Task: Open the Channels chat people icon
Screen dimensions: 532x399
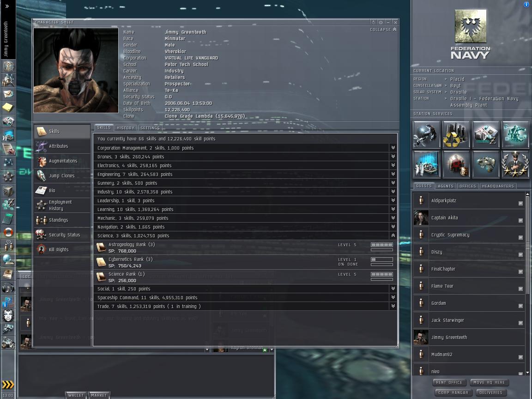Action: coord(8,246)
